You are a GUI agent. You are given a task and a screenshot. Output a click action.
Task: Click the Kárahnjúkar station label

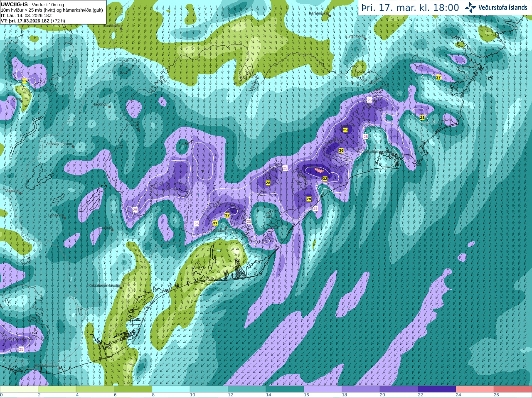(x=319, y=13)
